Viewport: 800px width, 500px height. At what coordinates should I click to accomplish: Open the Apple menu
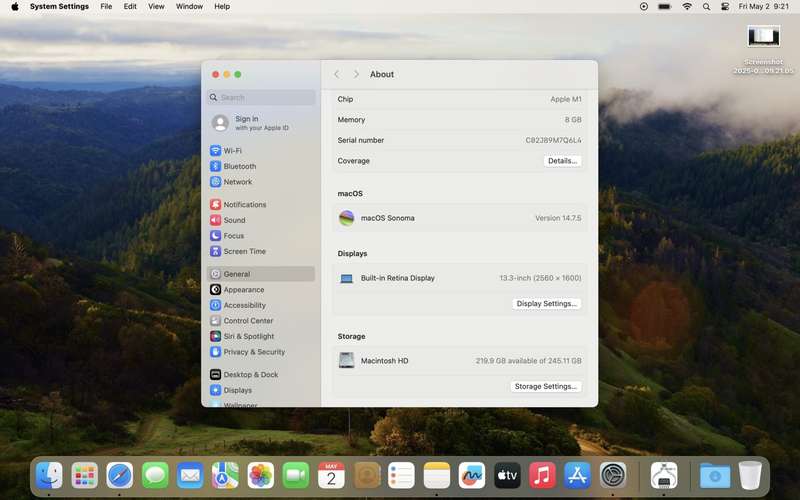coord(15,7)
